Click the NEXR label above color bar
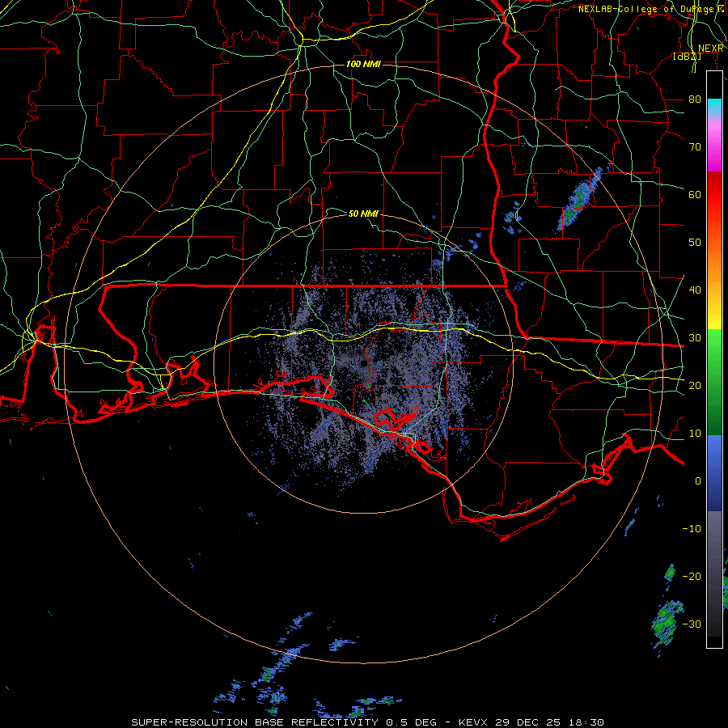Image resolution: width=728 pixels, height=728 pixels. 710,49
